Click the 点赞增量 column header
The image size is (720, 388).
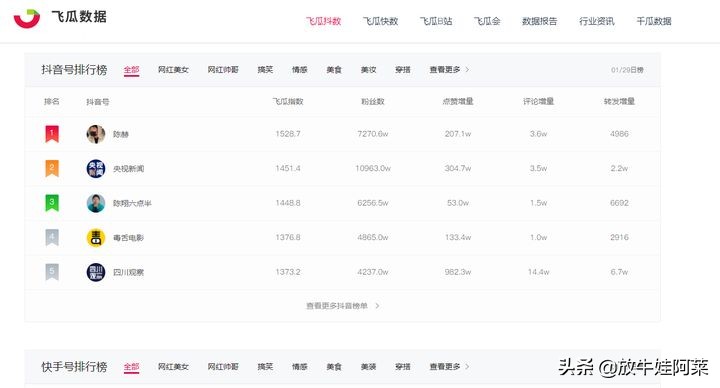point(458,101)
